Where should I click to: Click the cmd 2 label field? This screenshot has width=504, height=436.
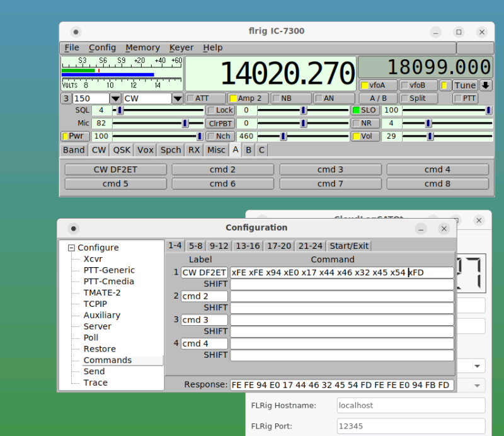(x=204, y=296)
